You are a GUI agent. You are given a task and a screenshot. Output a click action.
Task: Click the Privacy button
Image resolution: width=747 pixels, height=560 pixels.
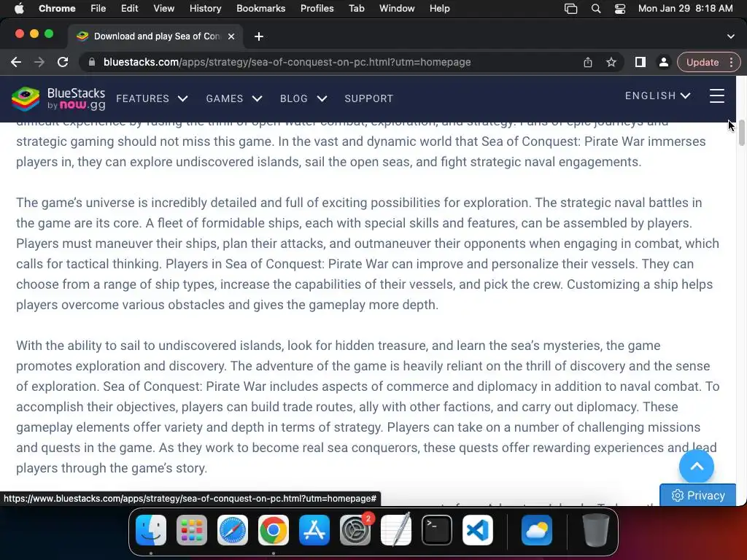coord(698,495)
